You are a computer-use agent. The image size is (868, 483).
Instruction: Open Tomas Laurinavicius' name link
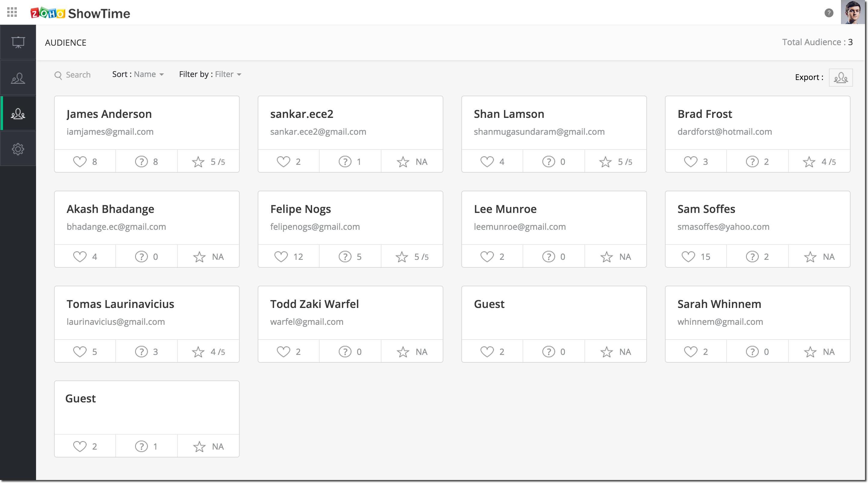coord(120,304)
